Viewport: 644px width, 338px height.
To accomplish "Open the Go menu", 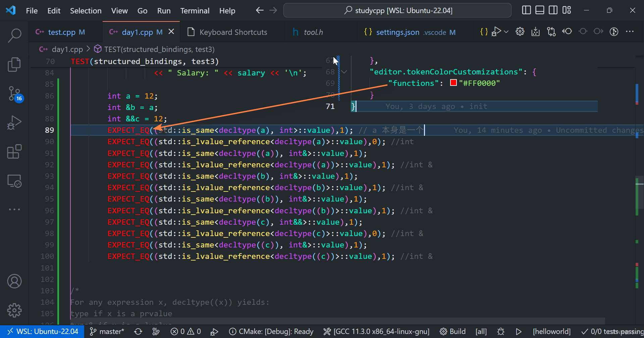I will pos(142,11).
